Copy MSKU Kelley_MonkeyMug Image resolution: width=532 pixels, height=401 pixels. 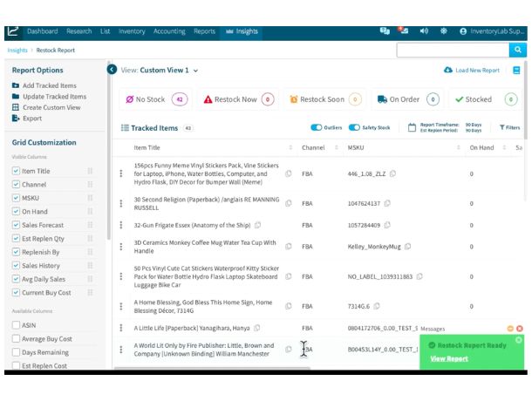coord(408,247)
